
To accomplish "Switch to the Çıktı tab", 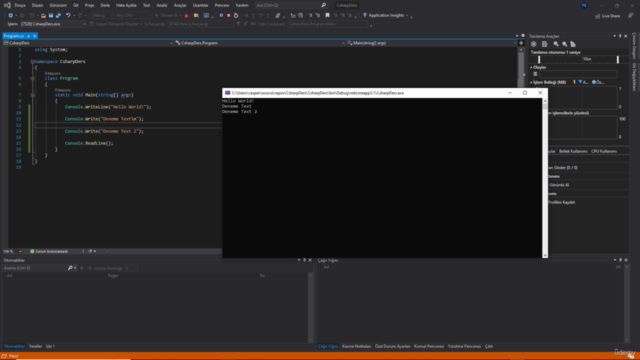I will pyautogui.click(x=489, y=346).
